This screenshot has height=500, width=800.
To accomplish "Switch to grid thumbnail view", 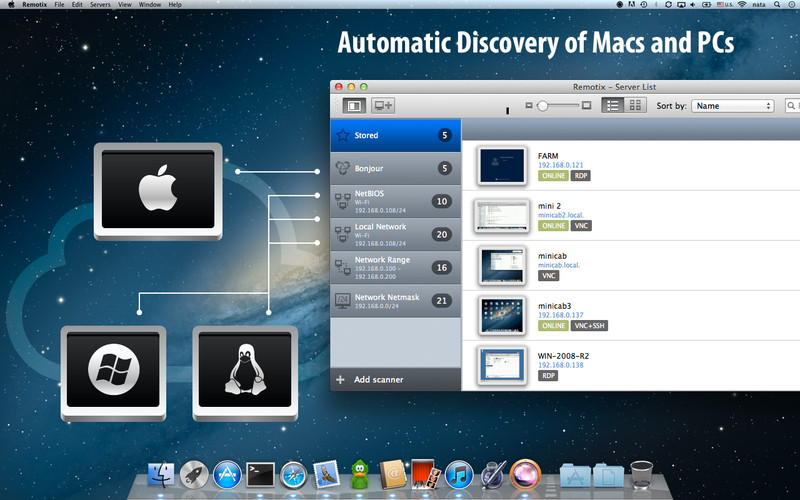I will coord(635,105).
